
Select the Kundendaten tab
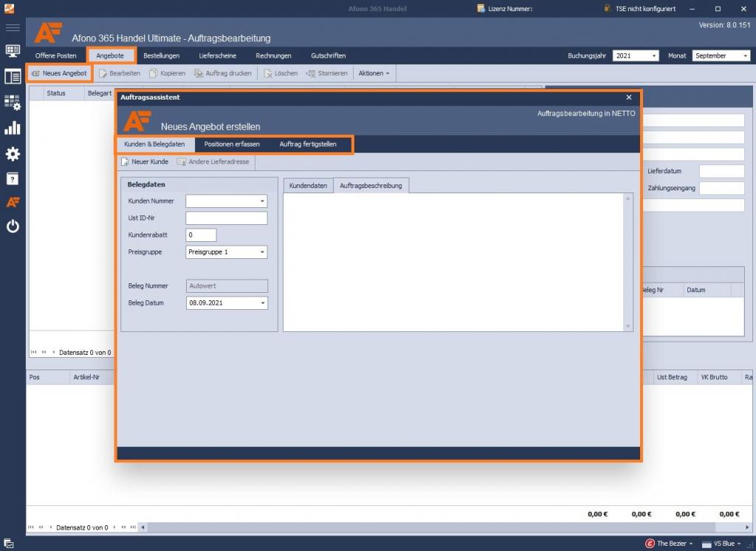(308, 185)
